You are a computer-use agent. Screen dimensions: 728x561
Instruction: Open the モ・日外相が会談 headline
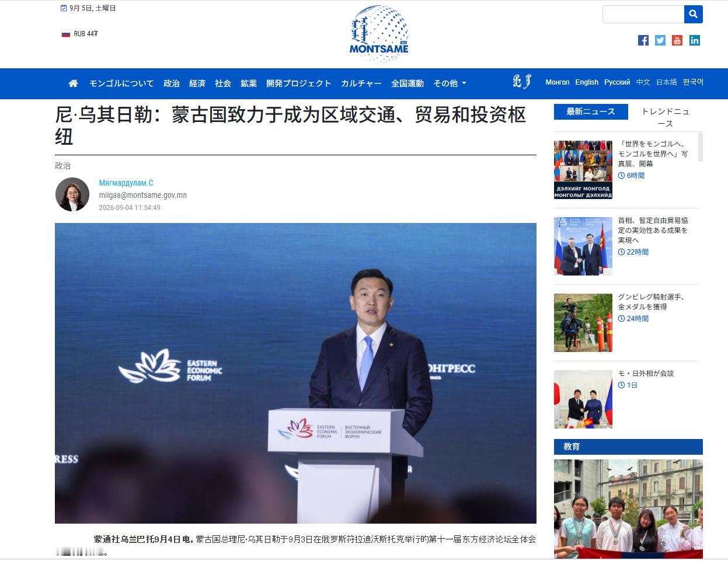tap(646, 373)
